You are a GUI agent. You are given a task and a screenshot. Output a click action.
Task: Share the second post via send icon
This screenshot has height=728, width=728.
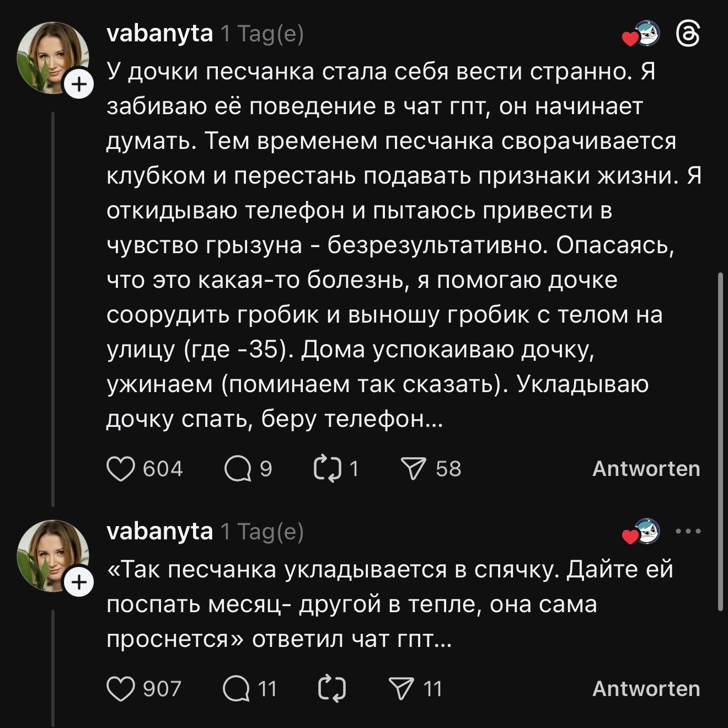(402, 689)
